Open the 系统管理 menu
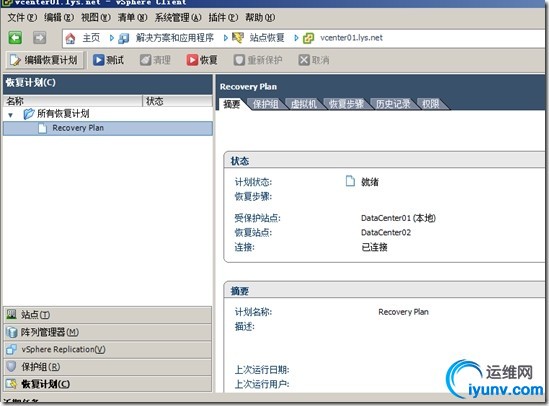 click(178, 18)
